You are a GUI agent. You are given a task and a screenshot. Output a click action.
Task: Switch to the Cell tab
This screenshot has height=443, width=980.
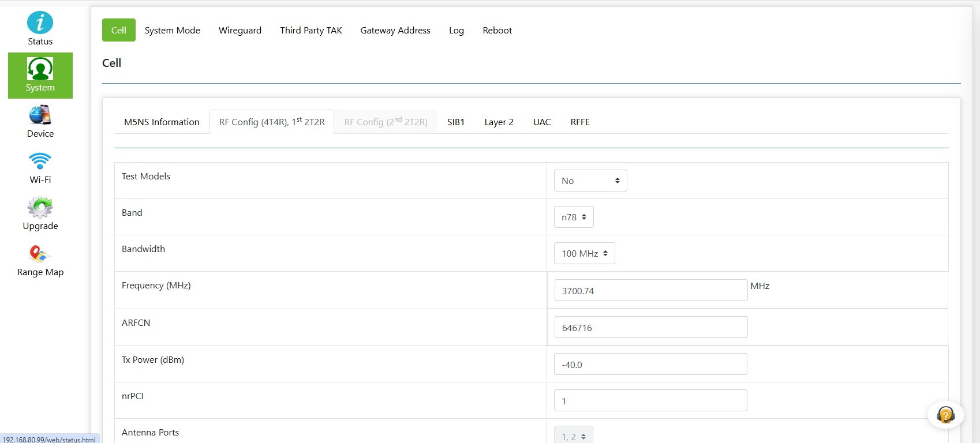coord(119,30)
